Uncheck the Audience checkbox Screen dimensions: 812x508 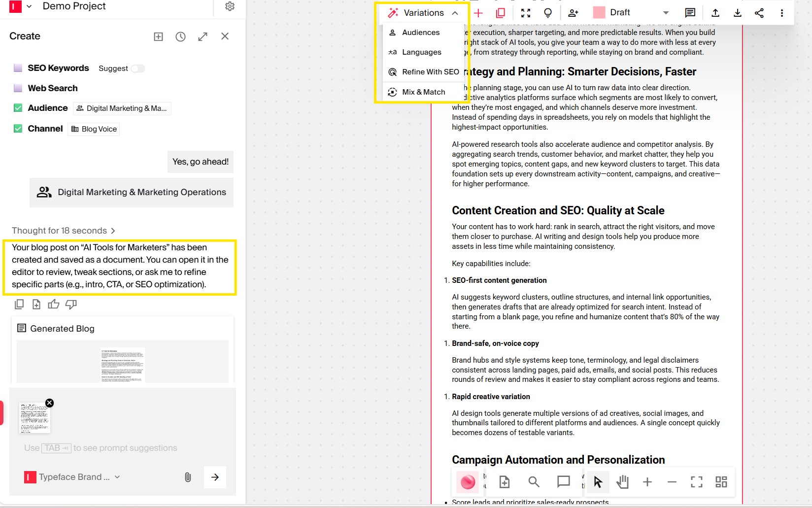tap(17, 108)
